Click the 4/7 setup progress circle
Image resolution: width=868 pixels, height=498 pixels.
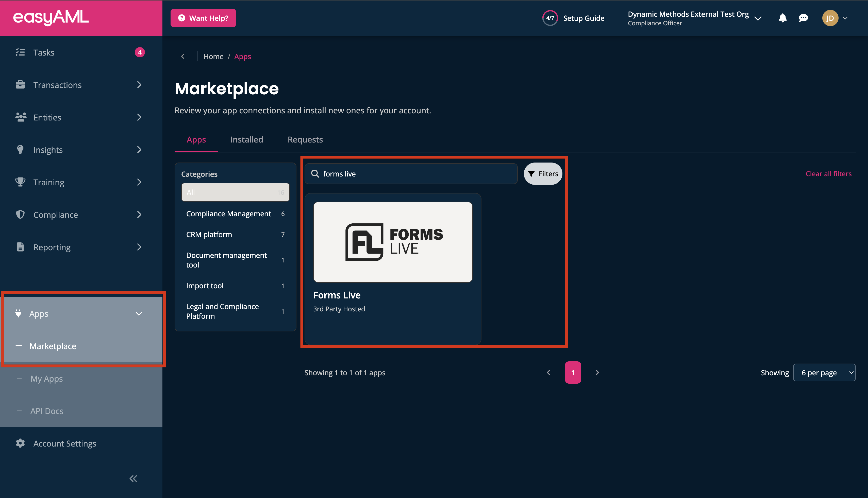pos(550,18)
